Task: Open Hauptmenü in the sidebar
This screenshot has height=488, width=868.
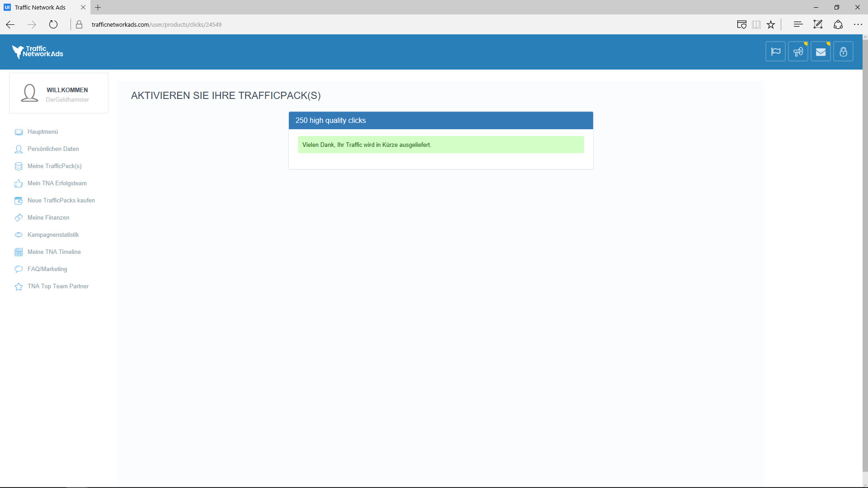Action: pos(42,132)
